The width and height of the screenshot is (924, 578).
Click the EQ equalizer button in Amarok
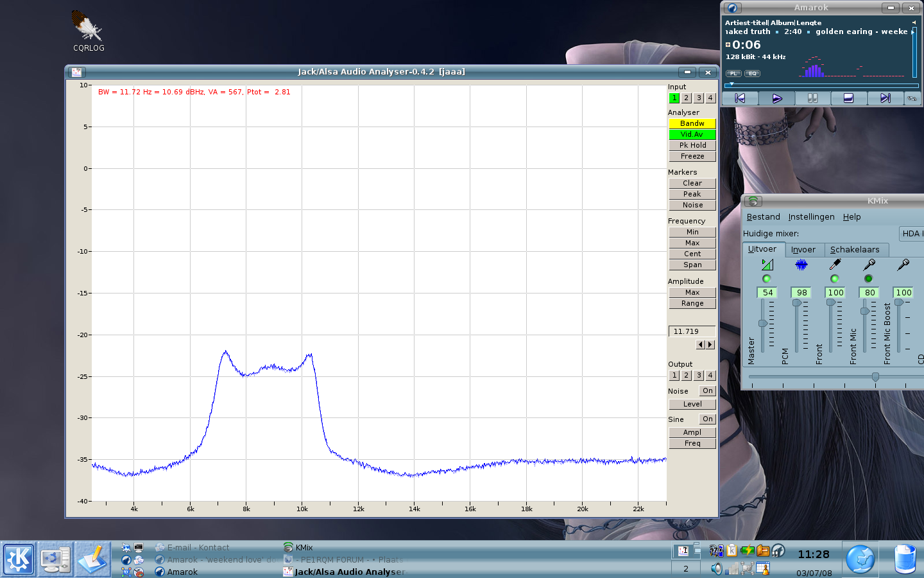(753, 73)
